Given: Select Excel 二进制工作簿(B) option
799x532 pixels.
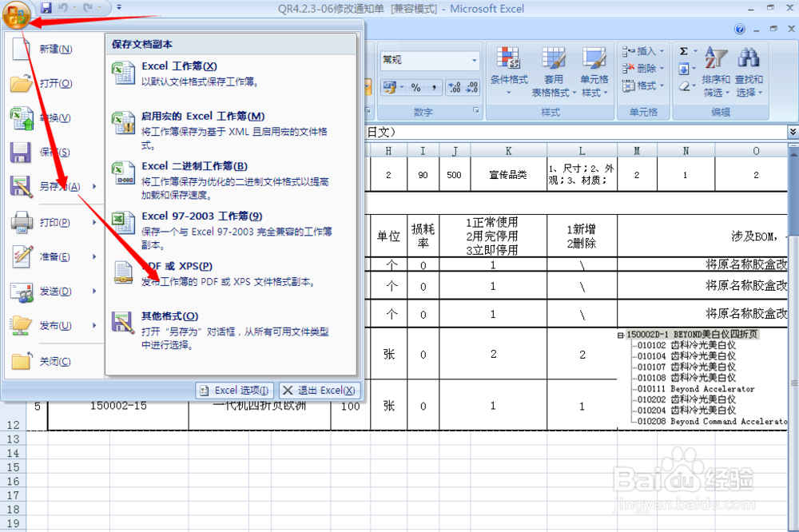Looking at the screenshot, I should pyautogui.click(x=232, y=181).
